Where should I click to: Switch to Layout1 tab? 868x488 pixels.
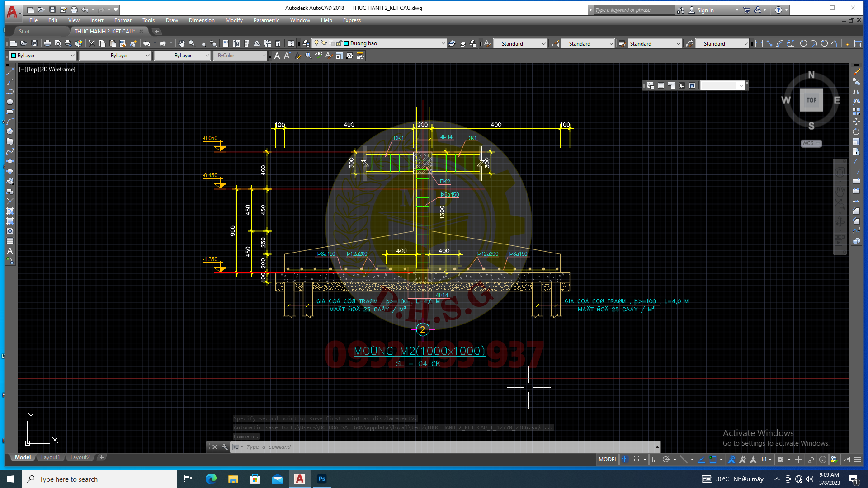coord(50,457)
